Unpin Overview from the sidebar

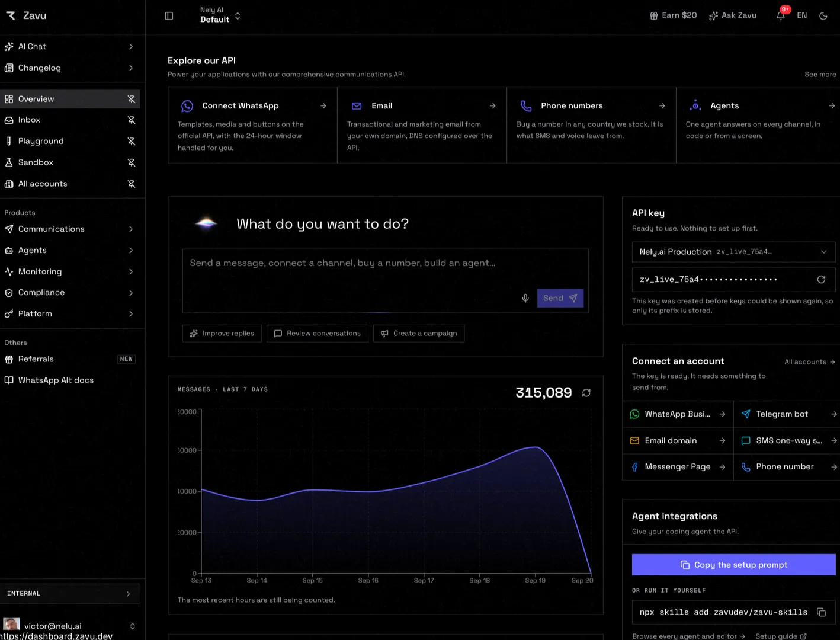click(132, 99)
